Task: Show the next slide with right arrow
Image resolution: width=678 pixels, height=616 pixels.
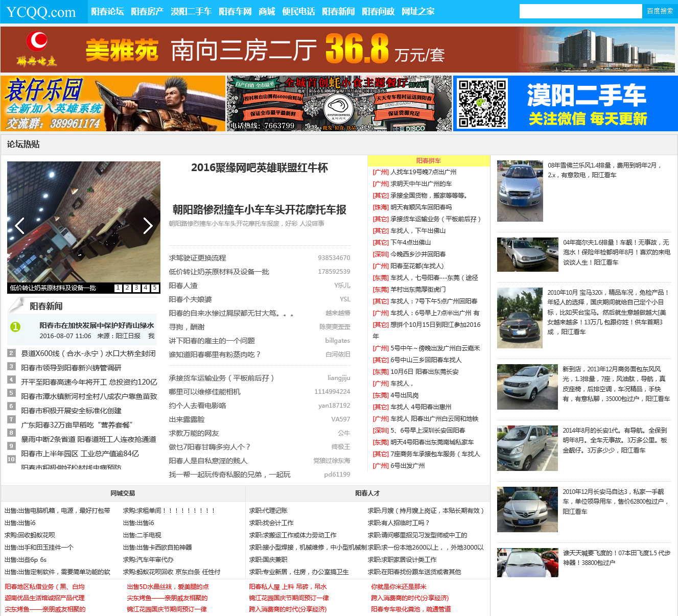Action: (148, 225)
